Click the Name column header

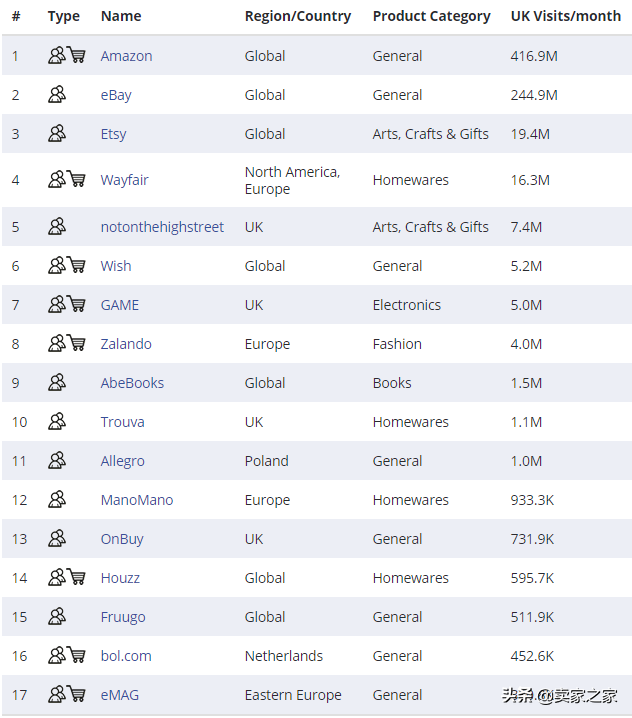click(x=121, y=16)
